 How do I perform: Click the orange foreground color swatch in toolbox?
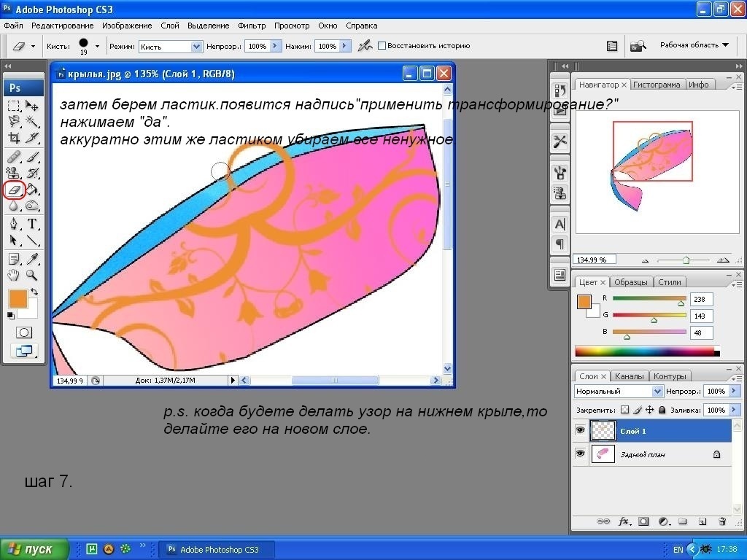point(18,297)
